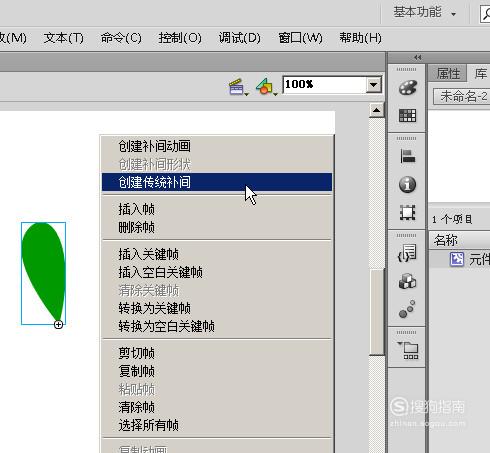Choose 创建补间动画 from context menu
Image resolution: width=490 pixels, height=453 pixels.
click(217, 146)
